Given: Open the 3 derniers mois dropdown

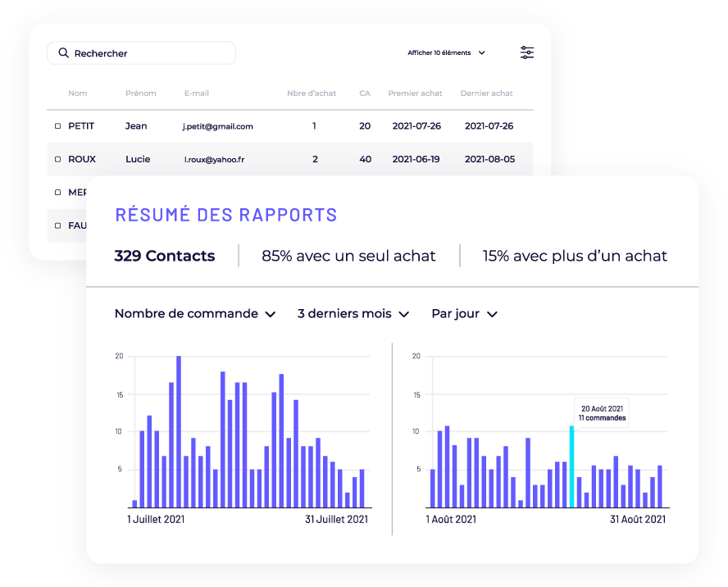Looking at the screenshot, I should click(353, 314).
